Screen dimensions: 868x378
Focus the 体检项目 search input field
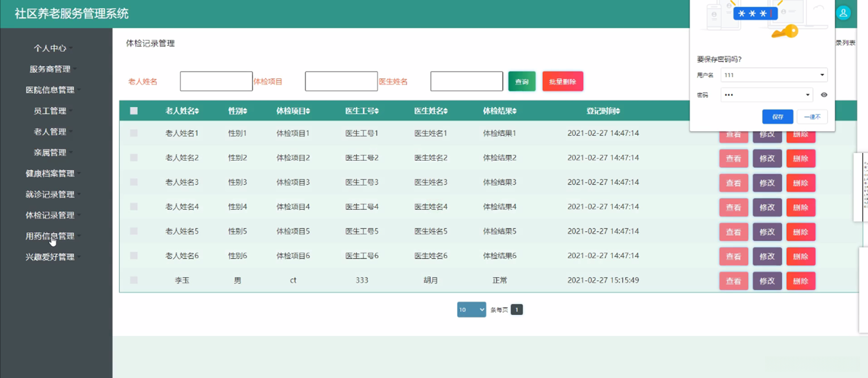[x=342, y=81]
